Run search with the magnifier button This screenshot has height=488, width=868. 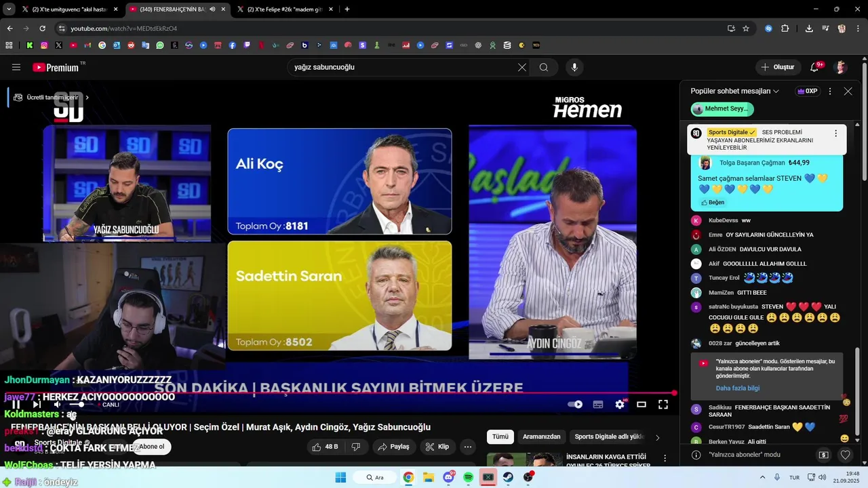pyautogui.click(x=544, y=67)
